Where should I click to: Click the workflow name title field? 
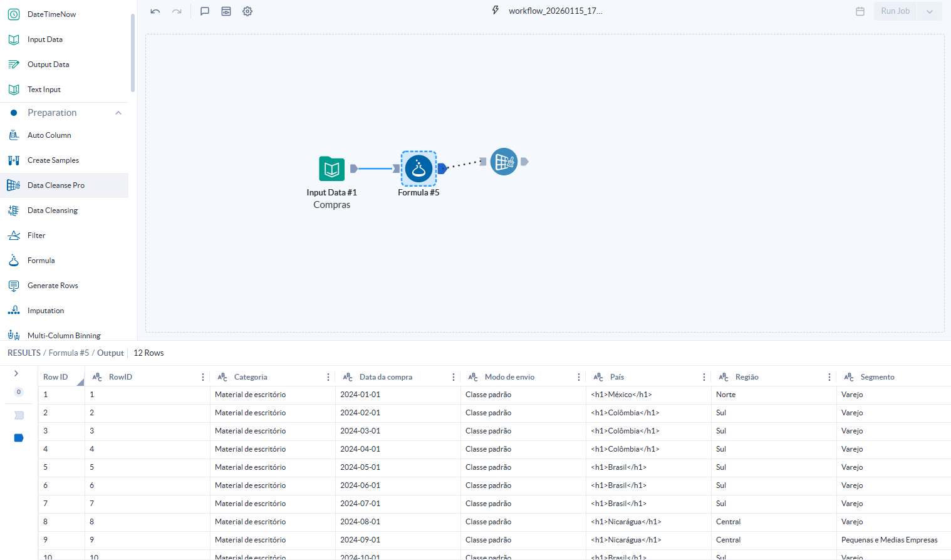click(x=555, y=11)
